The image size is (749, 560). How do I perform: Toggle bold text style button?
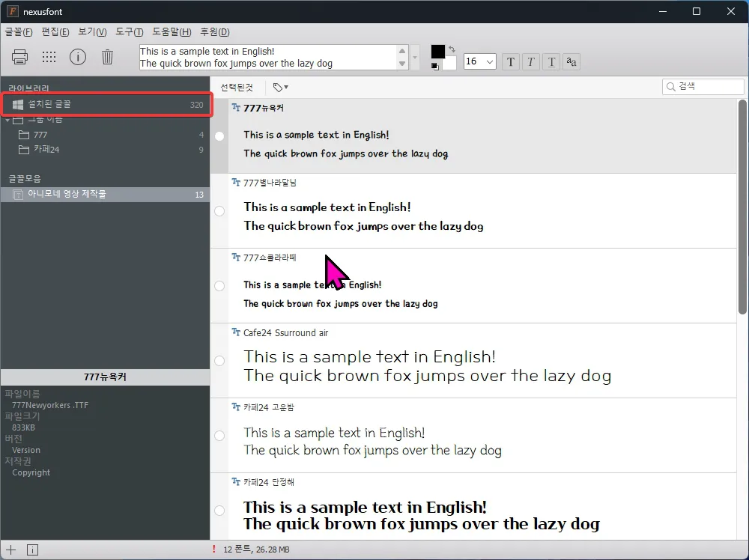511,61
